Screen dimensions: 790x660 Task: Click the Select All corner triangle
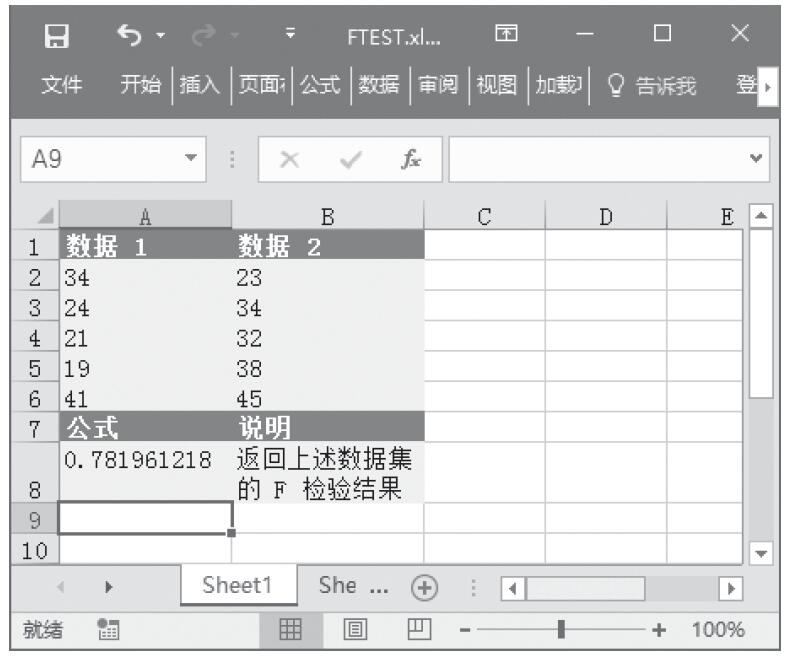(41, 216)
